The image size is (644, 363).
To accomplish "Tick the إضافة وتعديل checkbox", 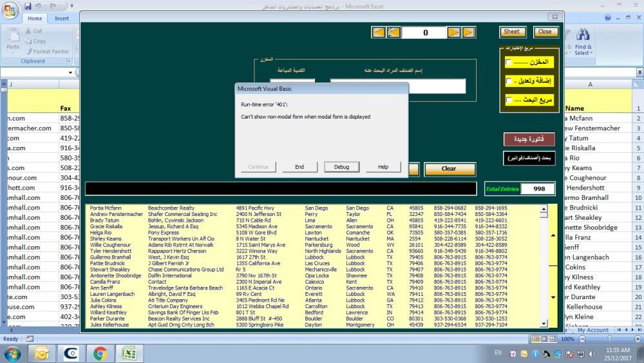I will 509,81.
